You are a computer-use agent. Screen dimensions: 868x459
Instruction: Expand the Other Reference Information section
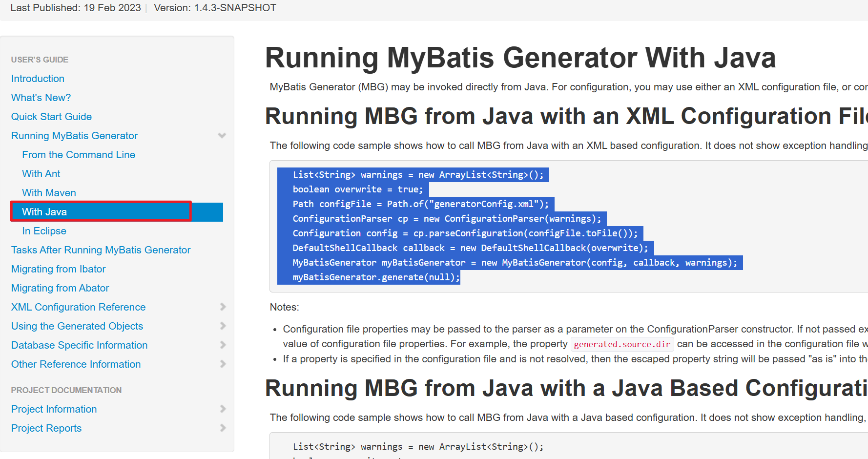(x=223, y=364)
